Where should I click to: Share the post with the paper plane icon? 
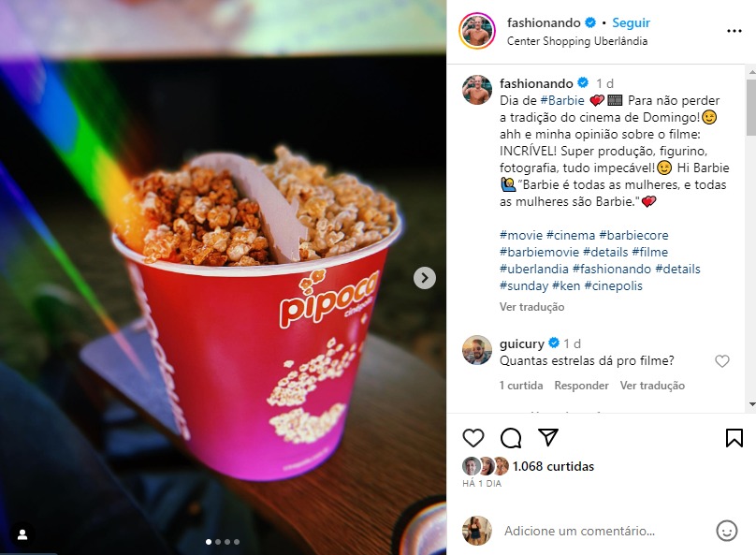pyautogui.click(x=548, y=437)
